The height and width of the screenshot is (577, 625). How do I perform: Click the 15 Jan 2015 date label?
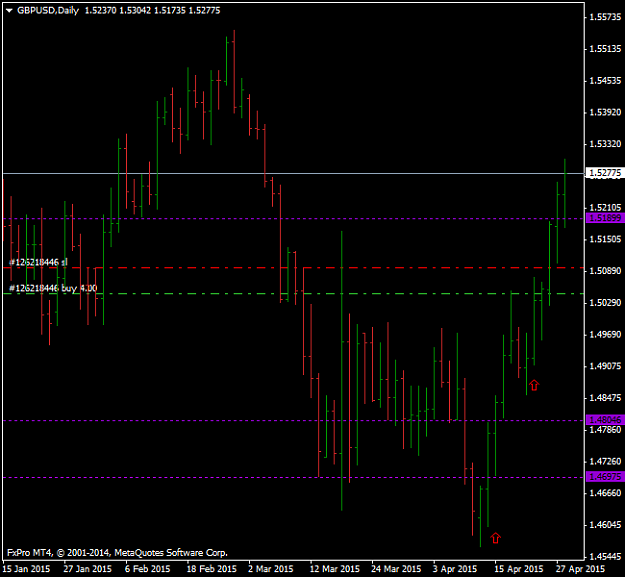tap(26, 569)
